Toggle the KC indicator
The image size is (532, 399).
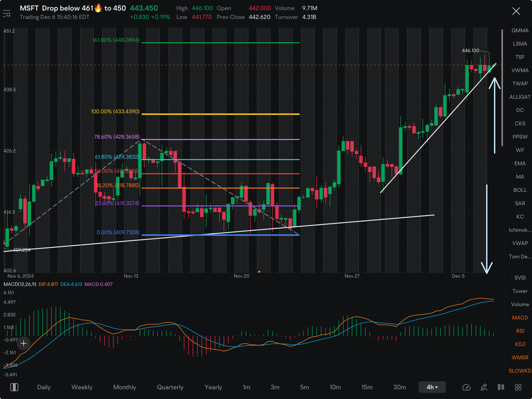520,217
